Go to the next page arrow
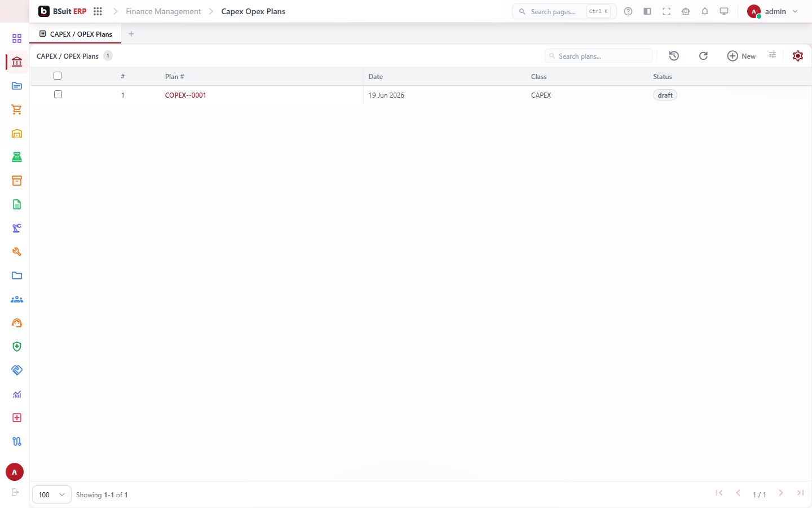The height and width of the screenshot is (508, 812). 781,493
